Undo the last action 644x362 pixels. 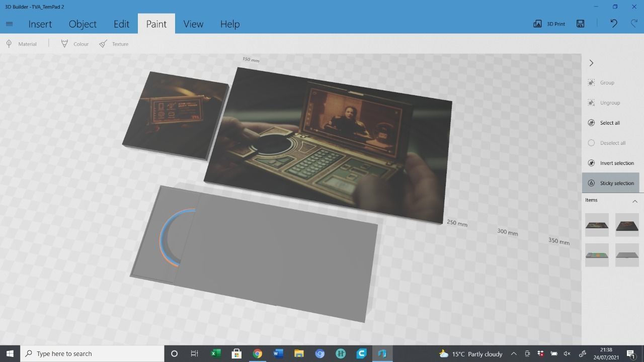click(x=614, y=24)
